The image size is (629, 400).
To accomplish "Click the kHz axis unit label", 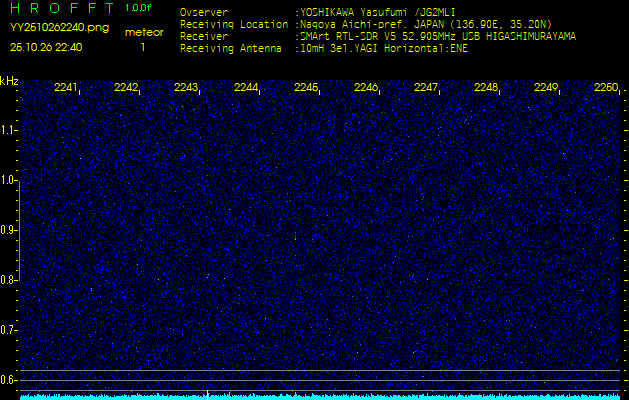I will point(9,81).
